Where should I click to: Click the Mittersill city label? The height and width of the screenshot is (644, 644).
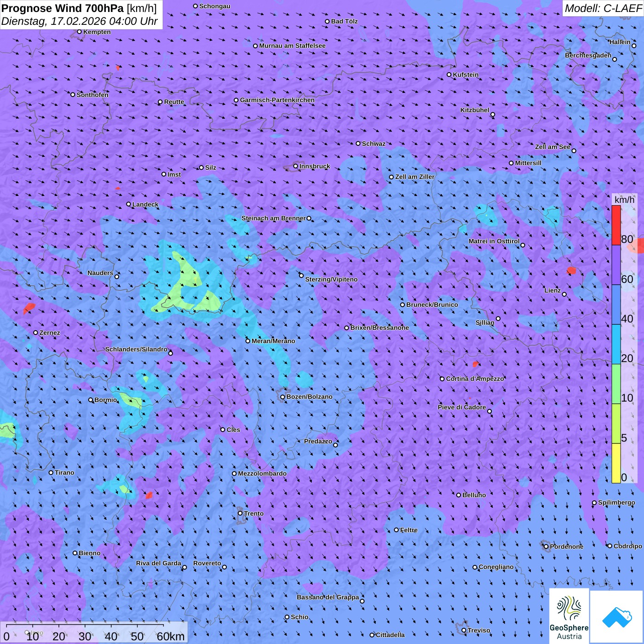coord(528,163)
